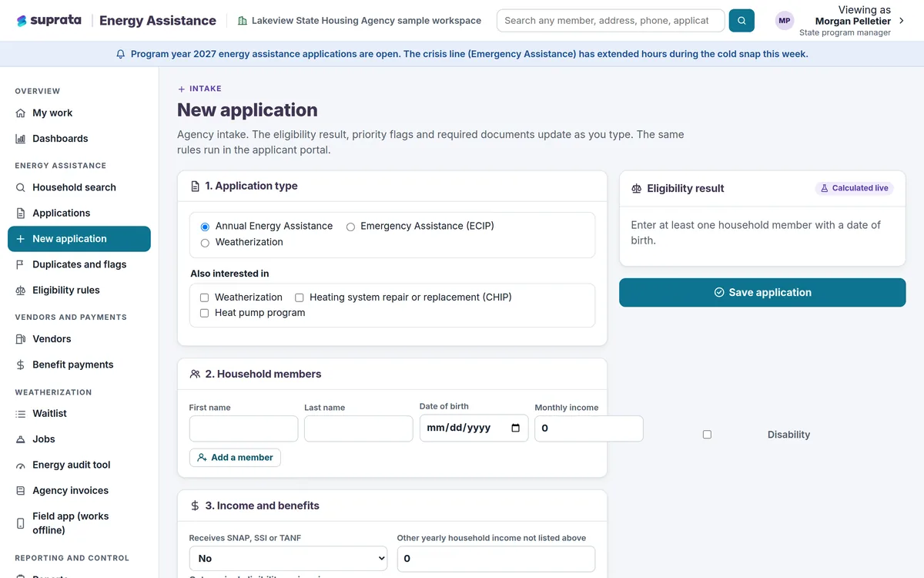Click the Last name input field
This screenshot has height=578, width=924.
pyautogui.click(x=359, y=429)
